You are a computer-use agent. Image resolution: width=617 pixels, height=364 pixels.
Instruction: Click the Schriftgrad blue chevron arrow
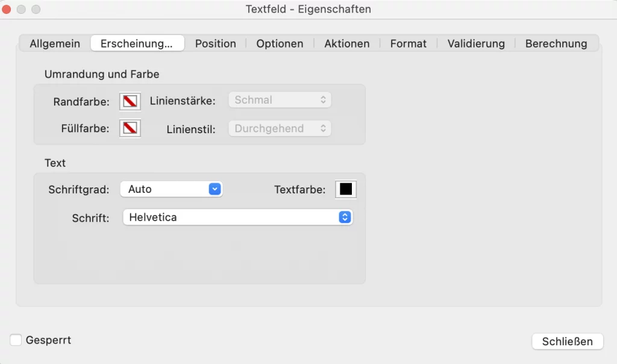click(x=215, y=189)
